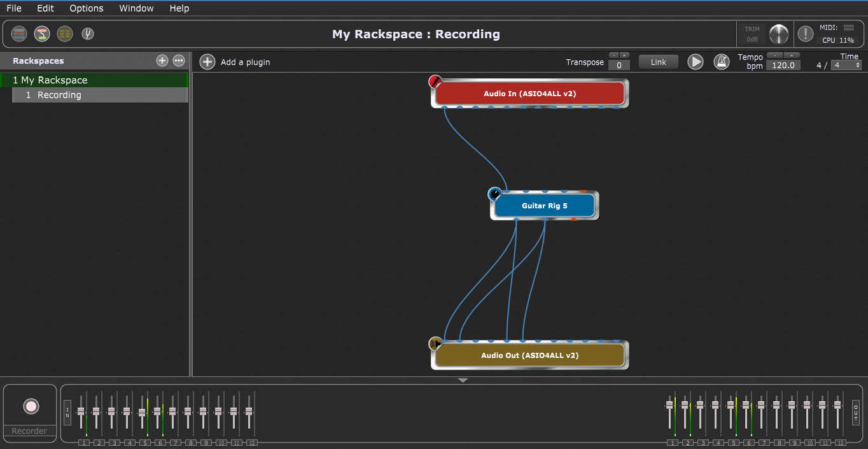Click output channel 1 fader
The height and width of the screenshot is (449, 868).
pyautogui.click(x=669, y=404)
